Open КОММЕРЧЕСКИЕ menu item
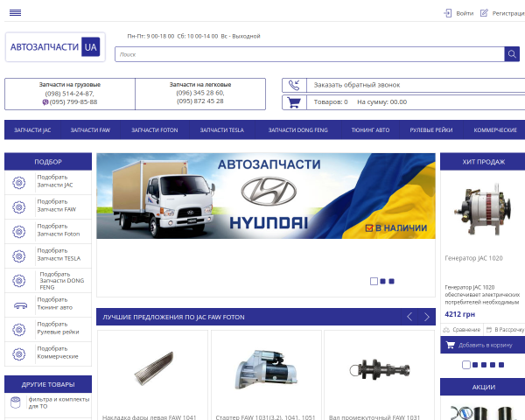 (495, 130)
